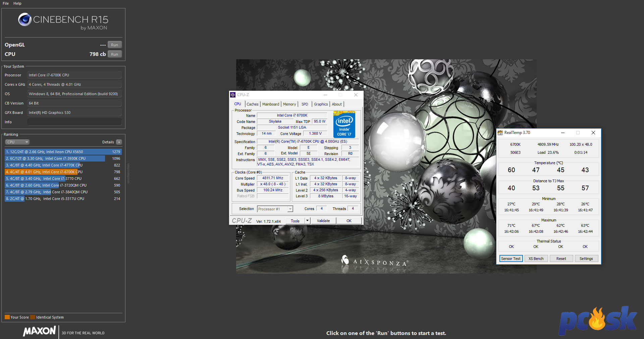Click the panel splitter handle beside ranking
The height and width of the screenshot is (339, 644).
[x=128, y=174]
